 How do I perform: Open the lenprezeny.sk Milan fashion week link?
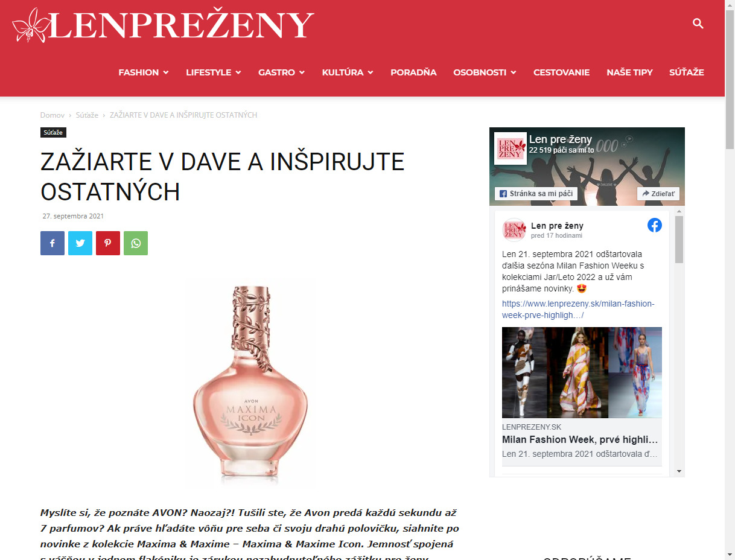[578, 310]
